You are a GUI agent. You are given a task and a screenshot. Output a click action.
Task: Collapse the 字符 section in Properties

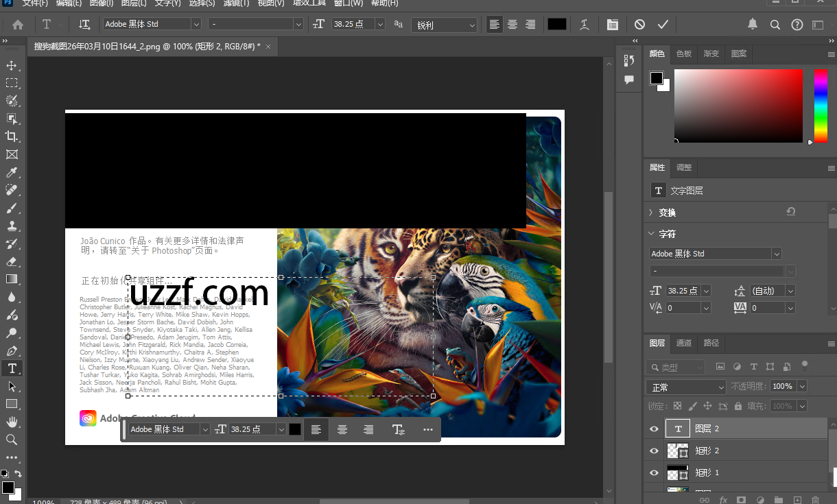point(650,234)
